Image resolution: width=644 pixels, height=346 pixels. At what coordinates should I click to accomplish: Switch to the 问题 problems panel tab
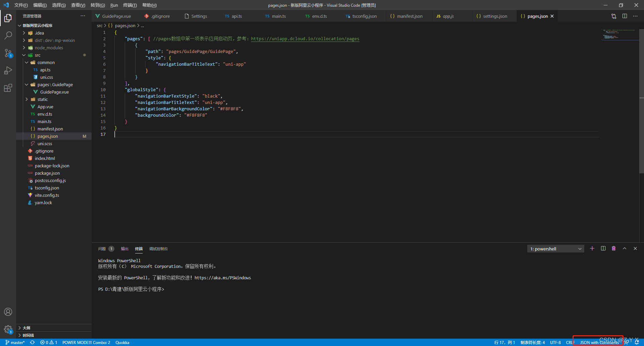click(x=106, y=249)
